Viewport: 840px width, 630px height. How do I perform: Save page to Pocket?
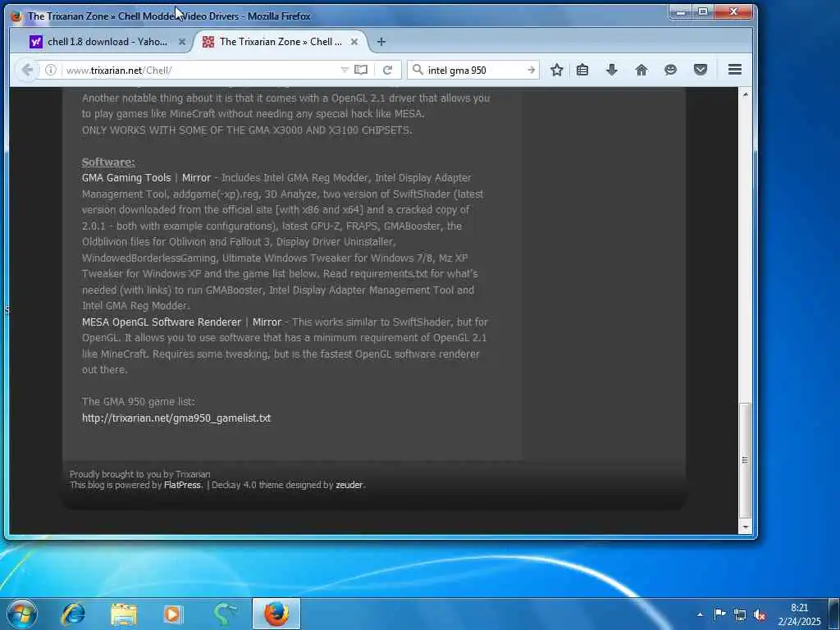point(701,70)
